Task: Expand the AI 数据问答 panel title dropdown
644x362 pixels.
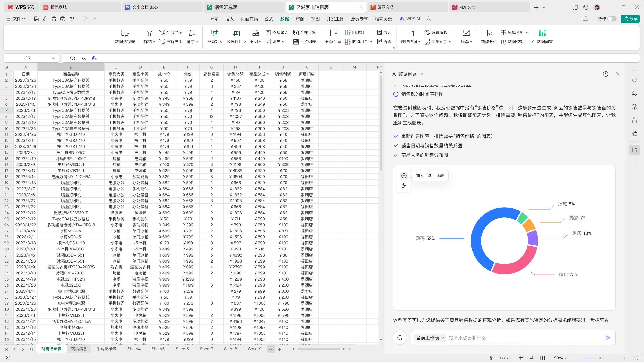Action: click(x=421, y=74)
